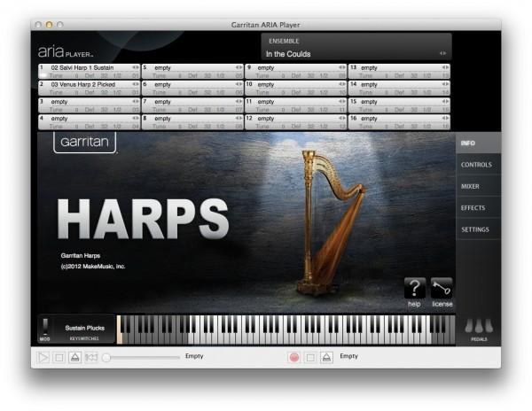Click the MOD wheel control
The image size is (532, 411).
45,326
